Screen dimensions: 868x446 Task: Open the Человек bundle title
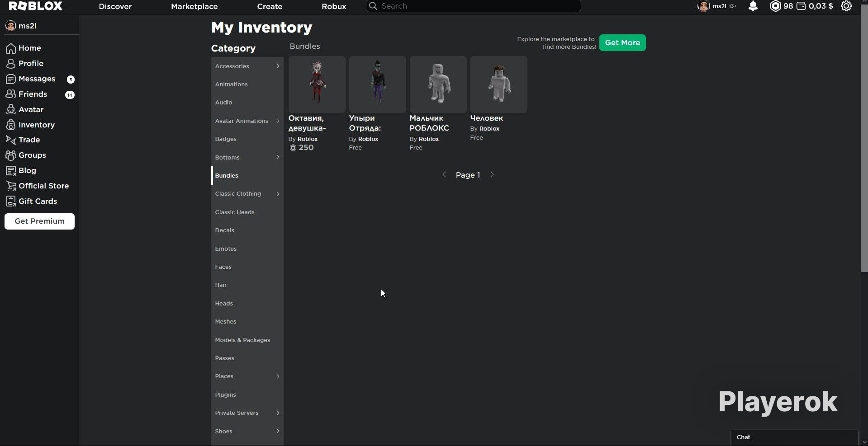(x=487, y=118)
